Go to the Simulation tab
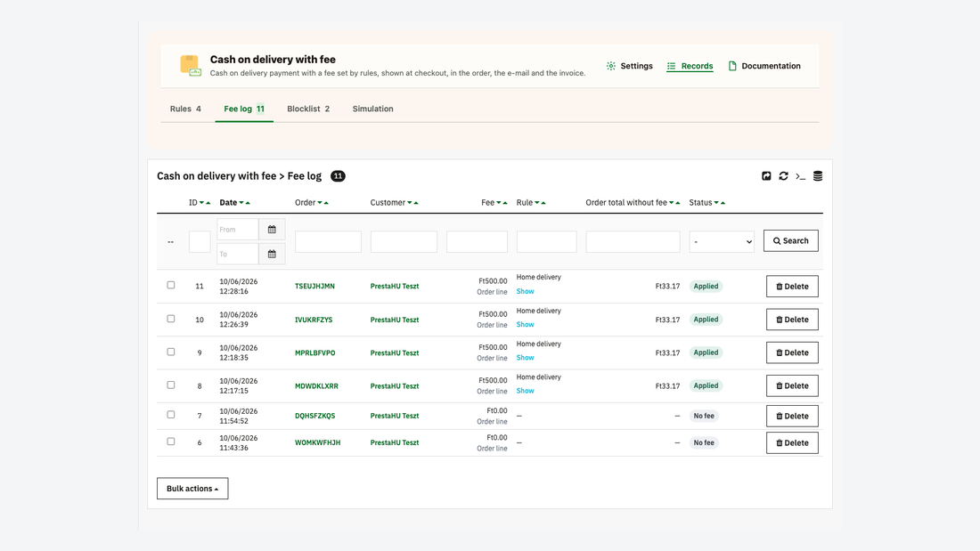Image resolution: width=980 pixels, height=551 pixels. point(373,109)
